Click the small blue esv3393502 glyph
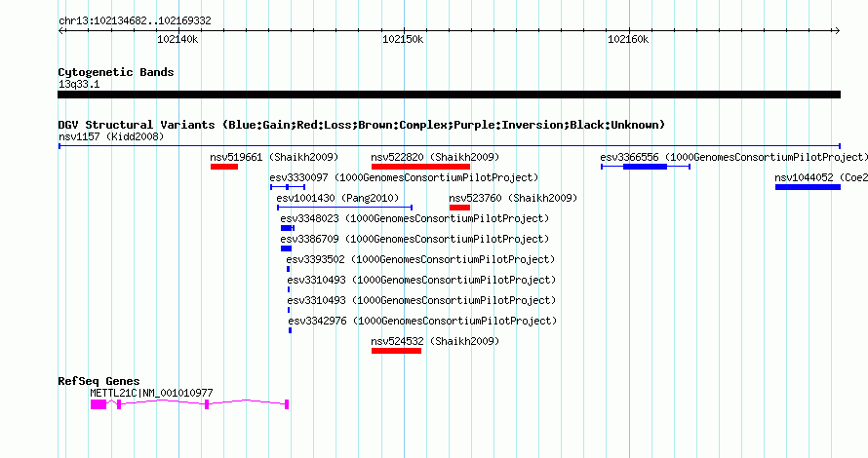868x458 pixels. [x=288, y=269]
